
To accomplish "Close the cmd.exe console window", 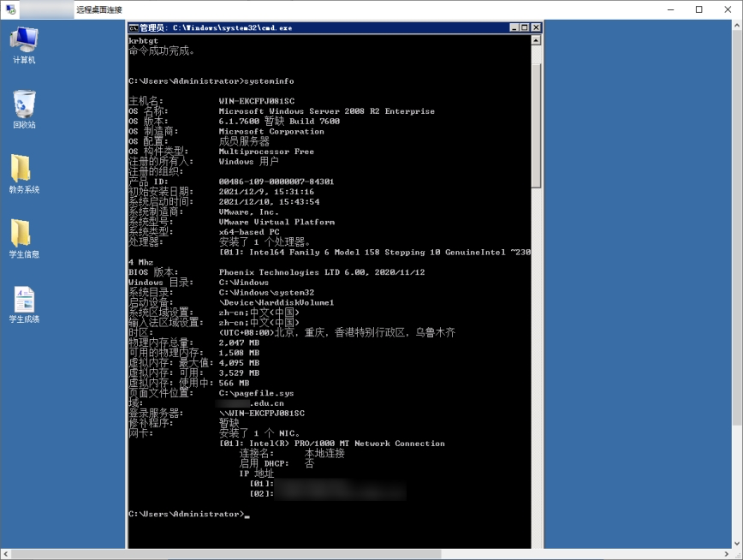I will pos(536,27).
